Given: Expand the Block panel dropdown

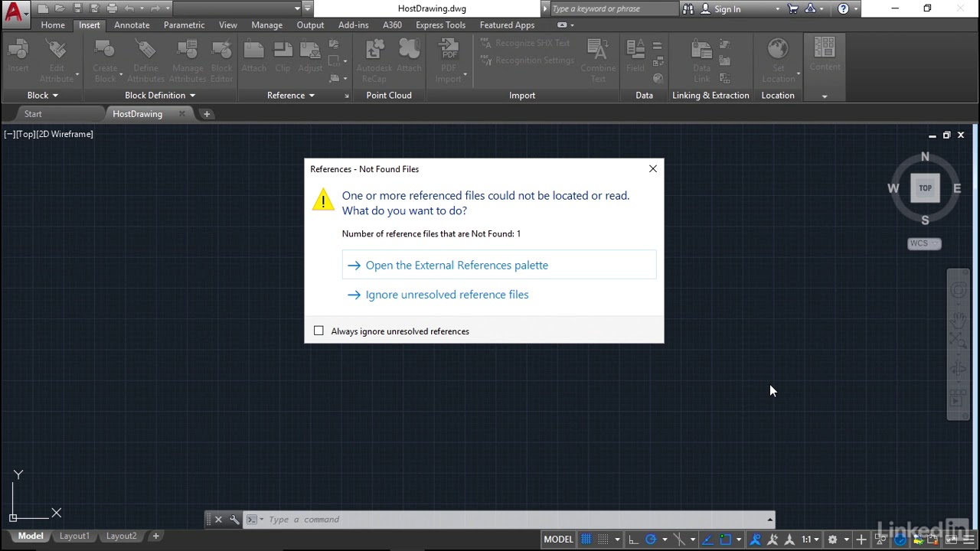Looking at the screenshot, I should pyautogui.click(x=42, y=96).
